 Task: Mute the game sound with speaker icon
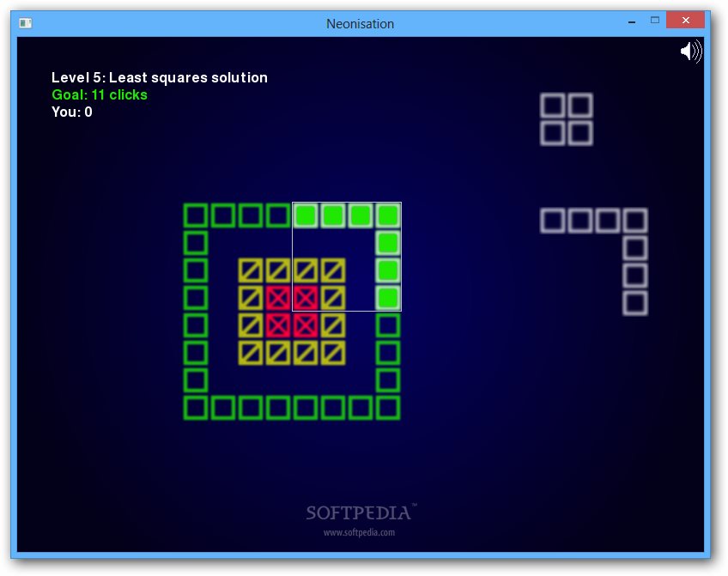click(691, 52)
